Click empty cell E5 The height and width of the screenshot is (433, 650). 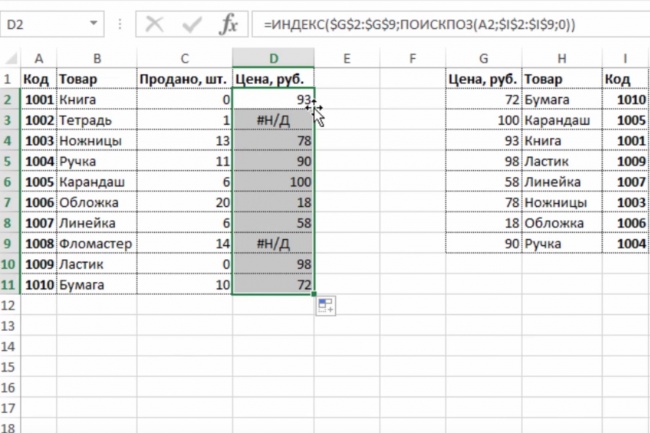pos(344,161)
